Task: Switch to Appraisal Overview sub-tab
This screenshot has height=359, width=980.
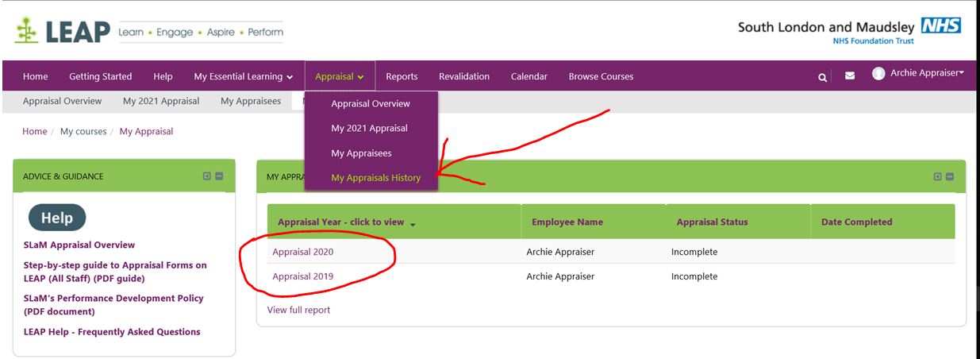Action: coord(62,101)
